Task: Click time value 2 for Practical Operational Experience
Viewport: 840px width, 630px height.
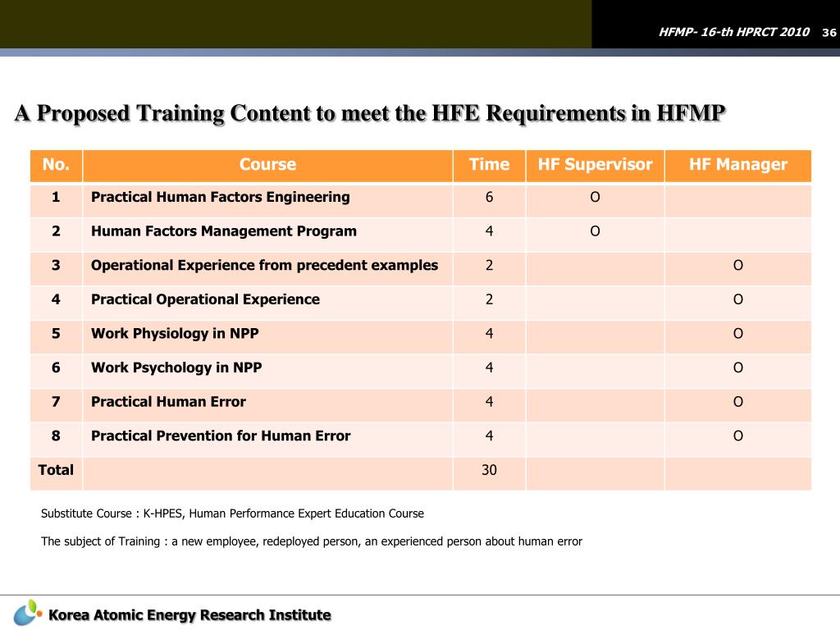Action: tap(489, 299)
